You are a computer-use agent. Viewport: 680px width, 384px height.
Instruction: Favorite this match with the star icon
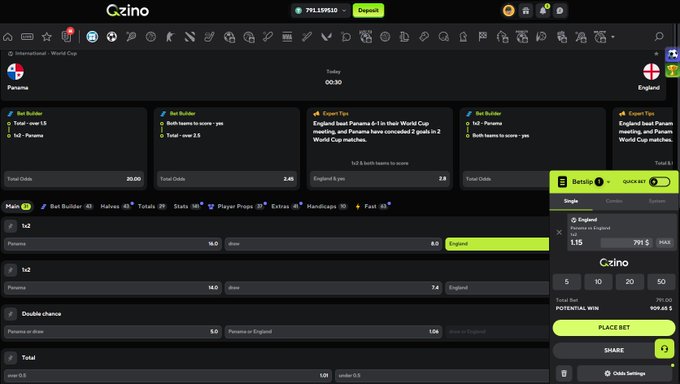(x=656, y=53)
